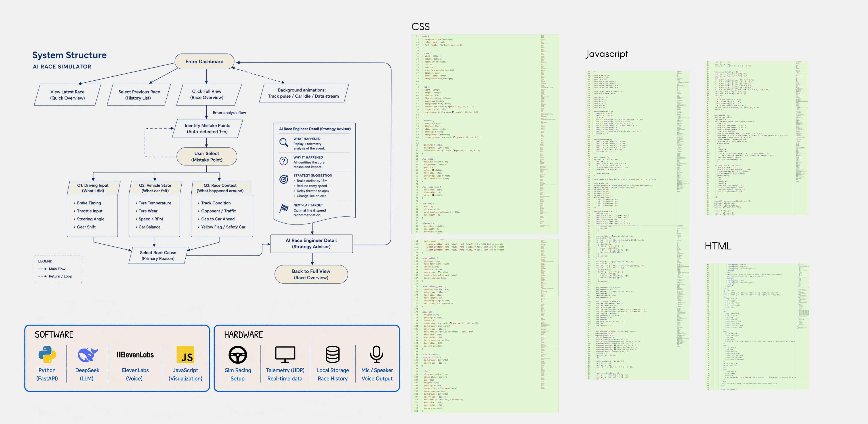868x424 pixels.
Task: Click the upper CSS code snippet thumbnail
Action: [x=485, y=134]
